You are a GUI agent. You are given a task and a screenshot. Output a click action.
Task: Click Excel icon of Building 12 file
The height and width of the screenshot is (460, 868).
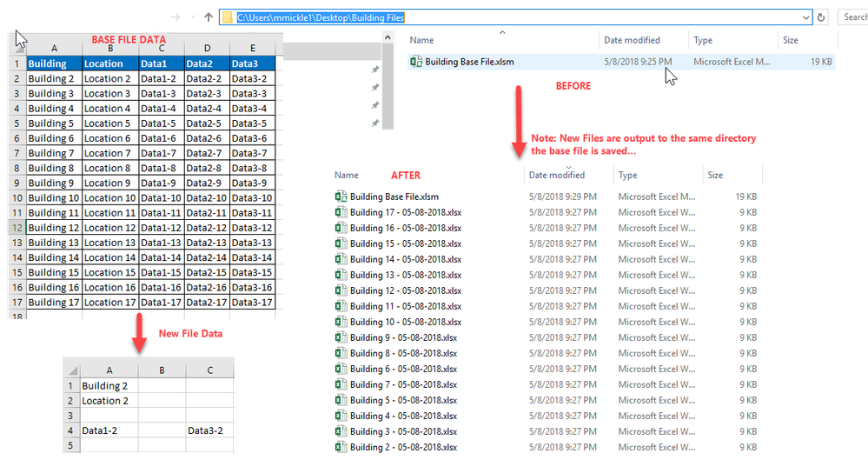[341, 290]
